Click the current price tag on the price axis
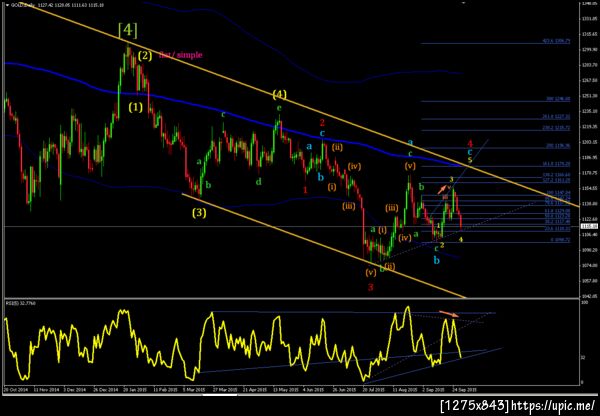The width and height of the screenshot is (600, 416). (590, 227)
